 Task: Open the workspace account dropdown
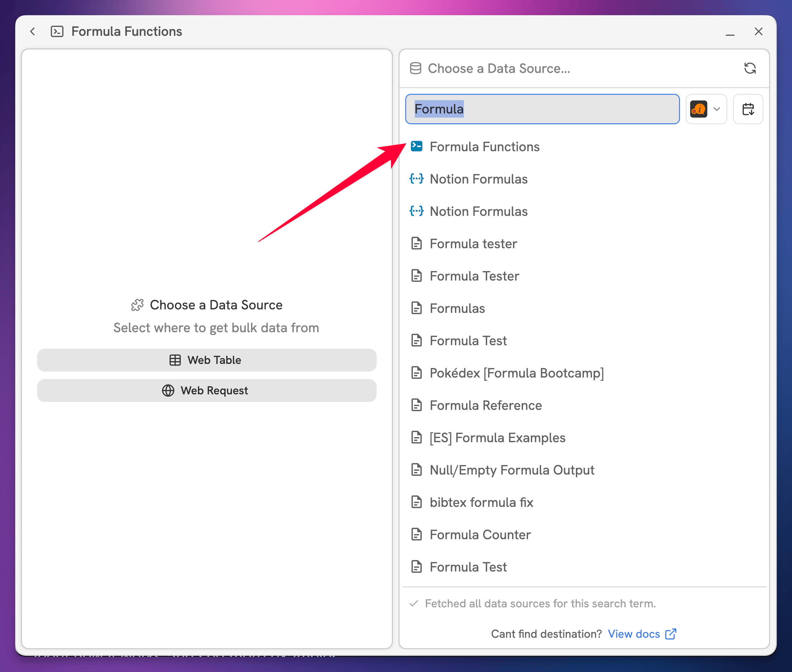[706, 109]
